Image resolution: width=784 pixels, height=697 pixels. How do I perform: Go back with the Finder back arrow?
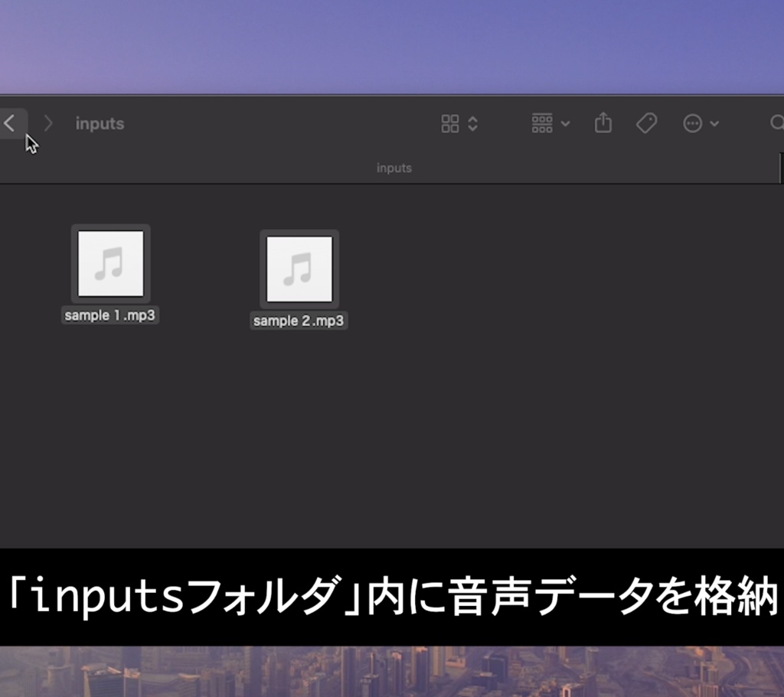pos(9,123)
